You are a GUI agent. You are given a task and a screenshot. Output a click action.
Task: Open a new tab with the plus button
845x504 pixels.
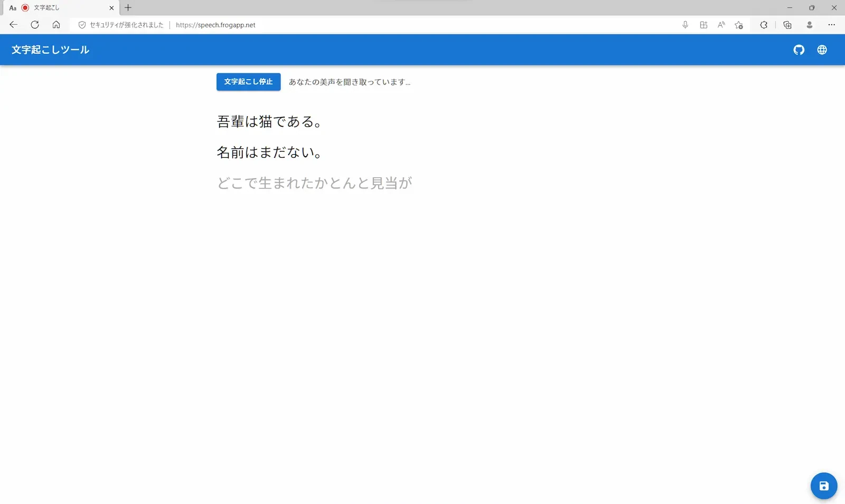[x=128, y=8]
